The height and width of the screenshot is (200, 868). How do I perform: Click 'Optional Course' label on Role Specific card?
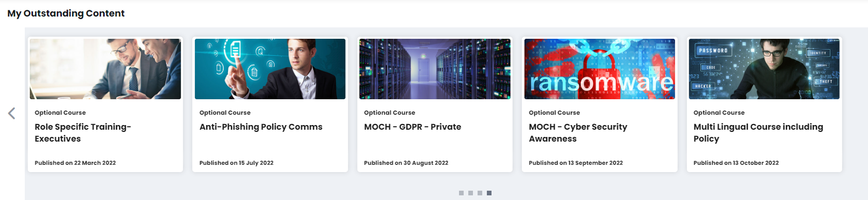[60, 113]
